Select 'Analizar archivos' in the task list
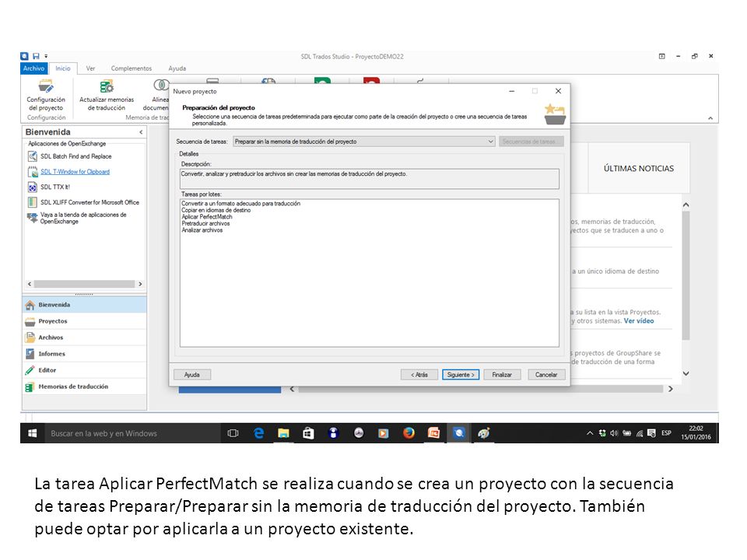The height and width of the screenshot is (560, 747). 202,230
